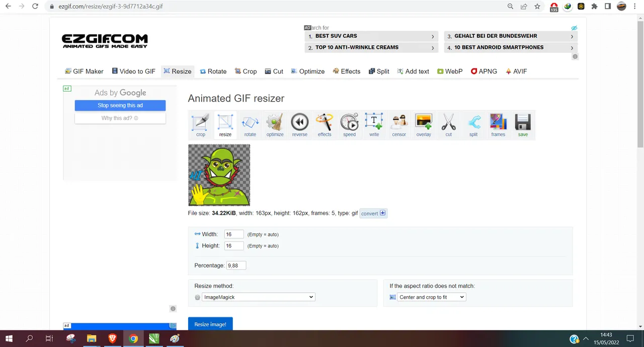Click the Resize image! button
644x347 pixels.
[210, 324]
